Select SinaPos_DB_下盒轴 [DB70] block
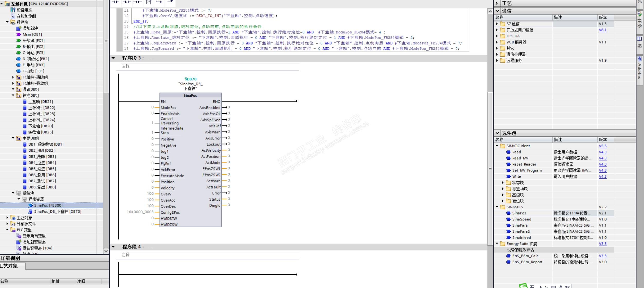This screenshot has height=288, width=644. 57,211
